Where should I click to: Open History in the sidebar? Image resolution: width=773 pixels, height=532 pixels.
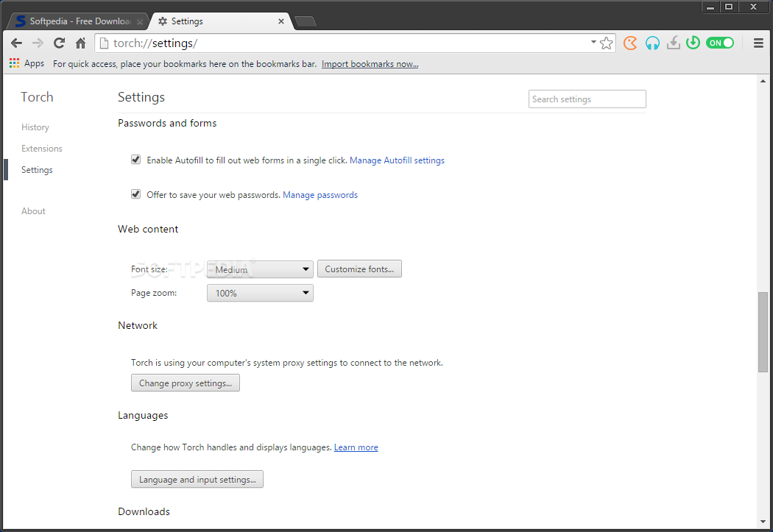[x=35, y=127]
